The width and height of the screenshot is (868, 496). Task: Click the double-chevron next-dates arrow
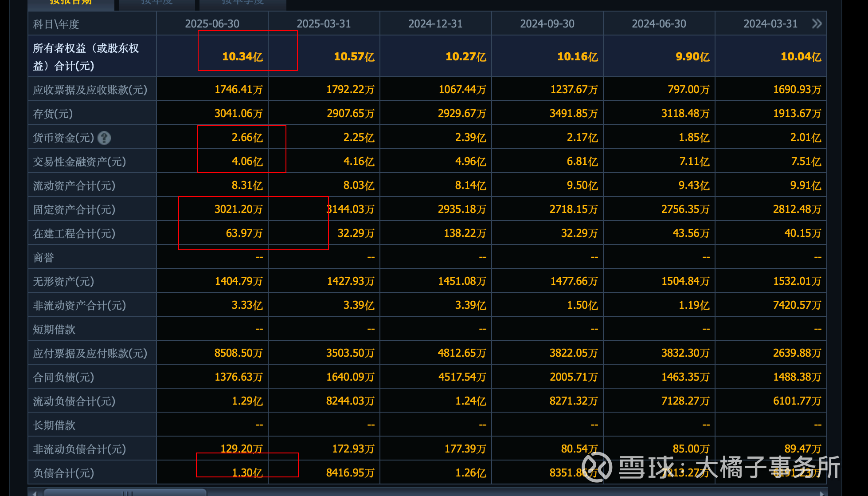(817, 24)
